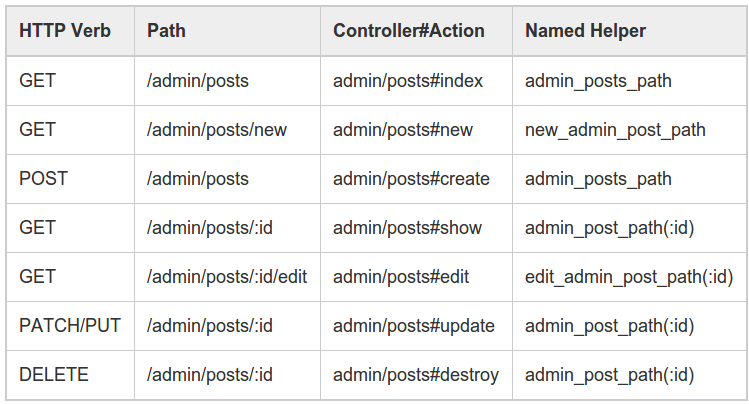The width and height of the screenshot is (749, 404).
Task: Select the POST verb cell
Action: click(44, 179)
